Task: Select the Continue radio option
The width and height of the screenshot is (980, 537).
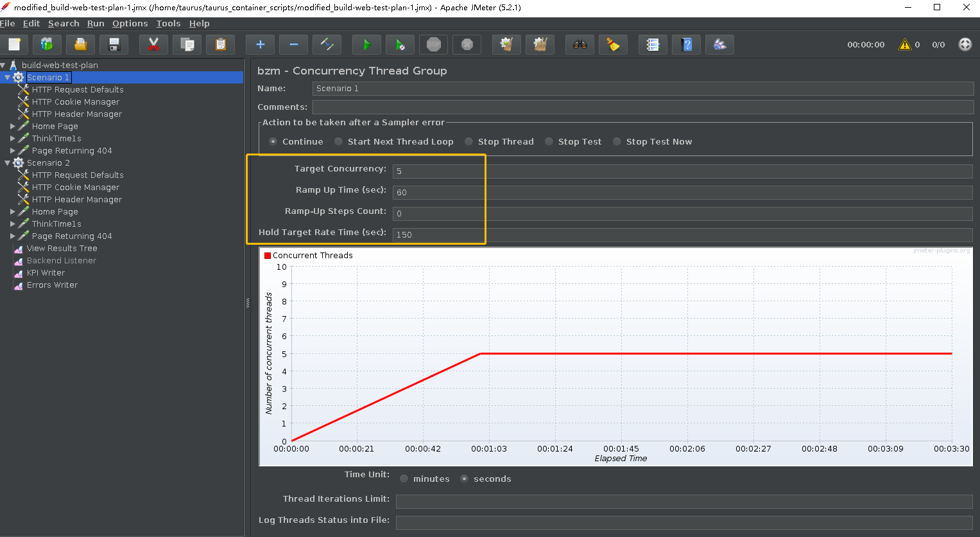Action: [273, 141]
